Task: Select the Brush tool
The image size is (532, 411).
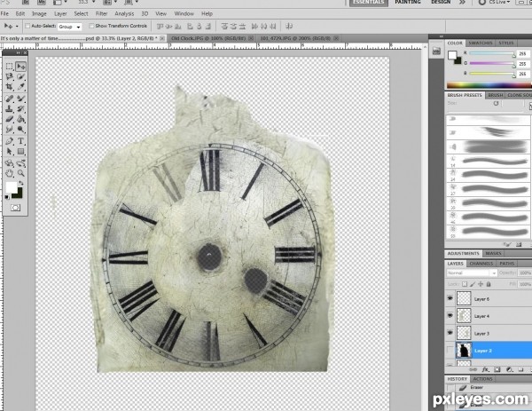Action: pos(20,99)
